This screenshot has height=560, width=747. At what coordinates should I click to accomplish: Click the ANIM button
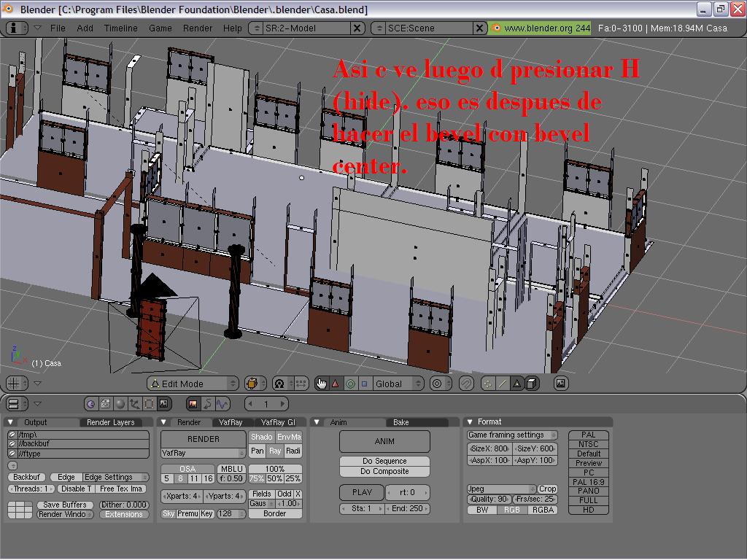[x=384, y=441]
